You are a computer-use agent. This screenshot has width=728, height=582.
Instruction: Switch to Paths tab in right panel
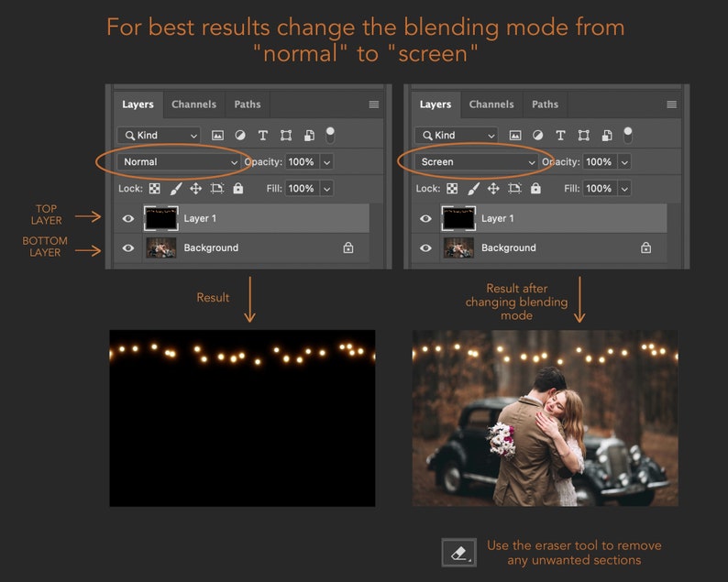tap(545, 104)
